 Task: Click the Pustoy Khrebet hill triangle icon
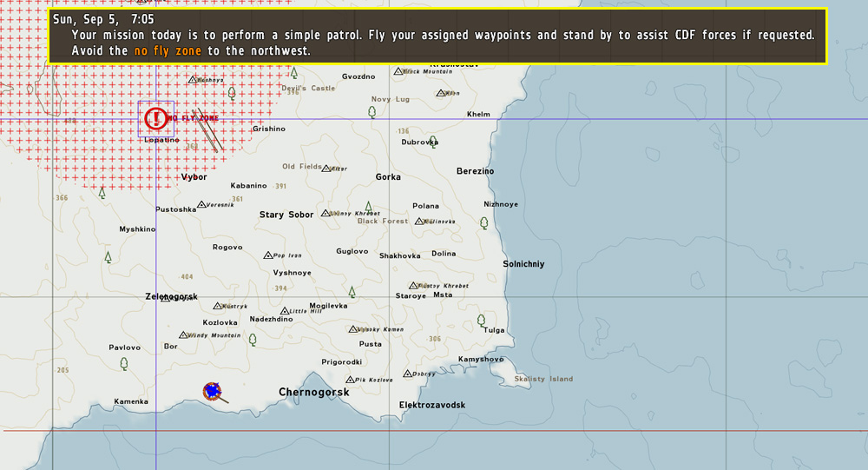click(x=413, y=286)
